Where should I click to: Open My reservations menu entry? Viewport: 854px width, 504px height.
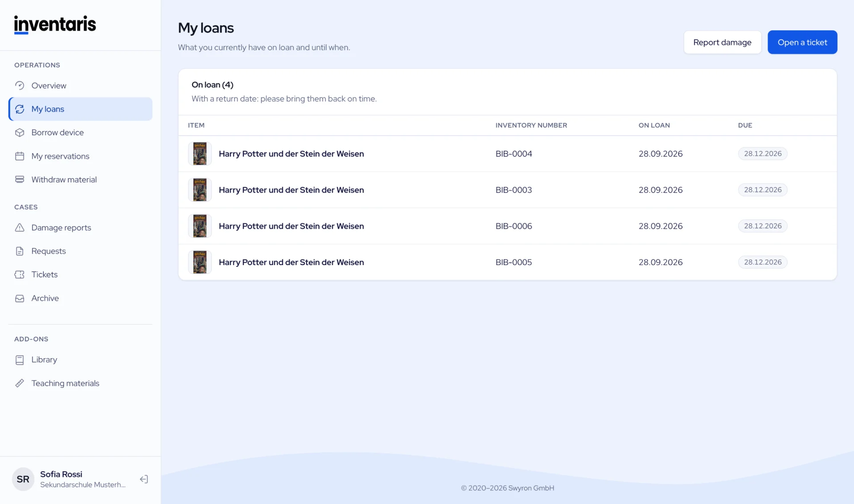click(x=81, y=156)
